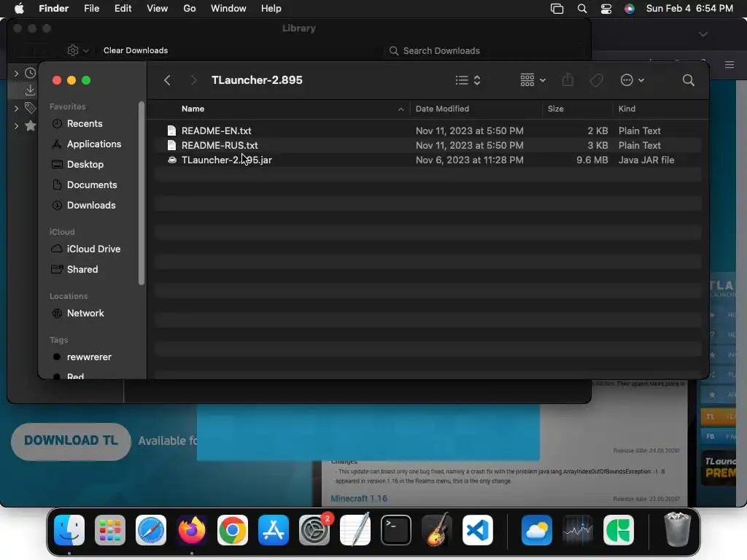Click Search Downloads field in Library

tap(484, 50)
